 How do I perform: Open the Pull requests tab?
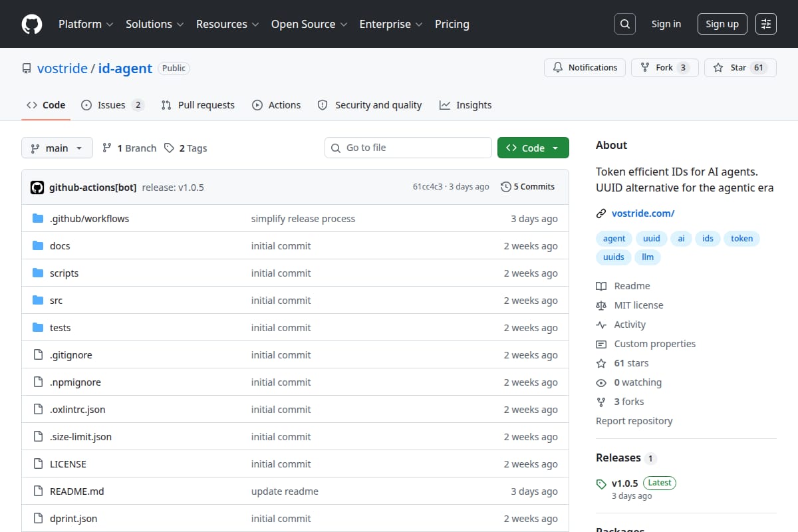pyautogui.click(x=198, y=105)
